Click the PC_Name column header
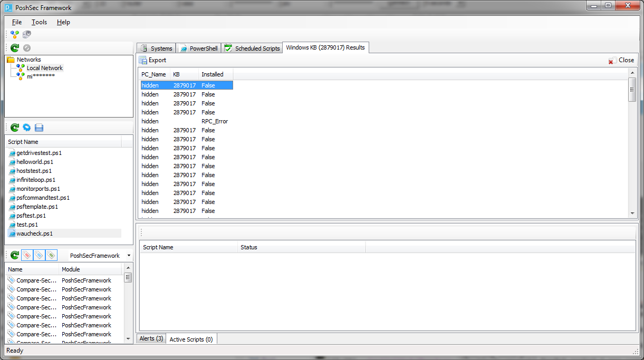 tap(154, 74)
